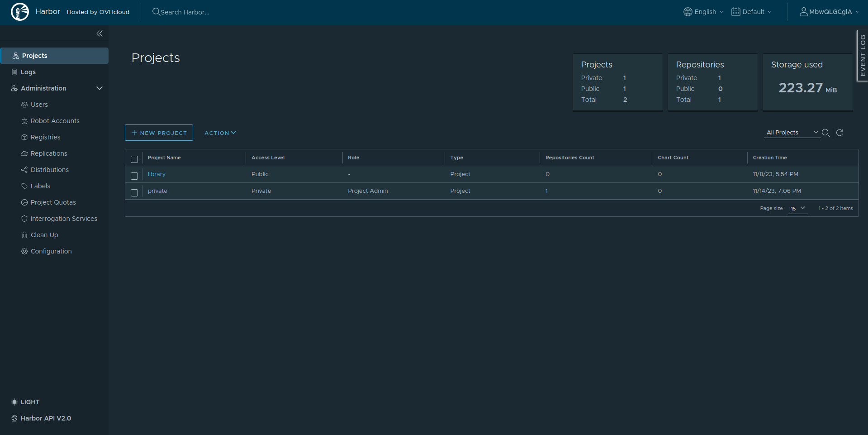The image size is (868, 435).
Task: Collapse the sidebar with double-chevron icon
Action: coord(100,33)
